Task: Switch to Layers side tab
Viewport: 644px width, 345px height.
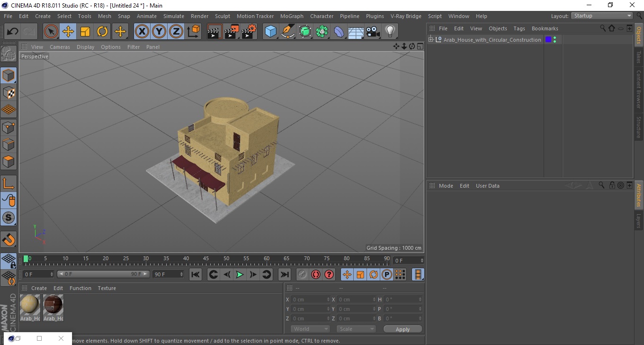Action: (x=639, y=221)
